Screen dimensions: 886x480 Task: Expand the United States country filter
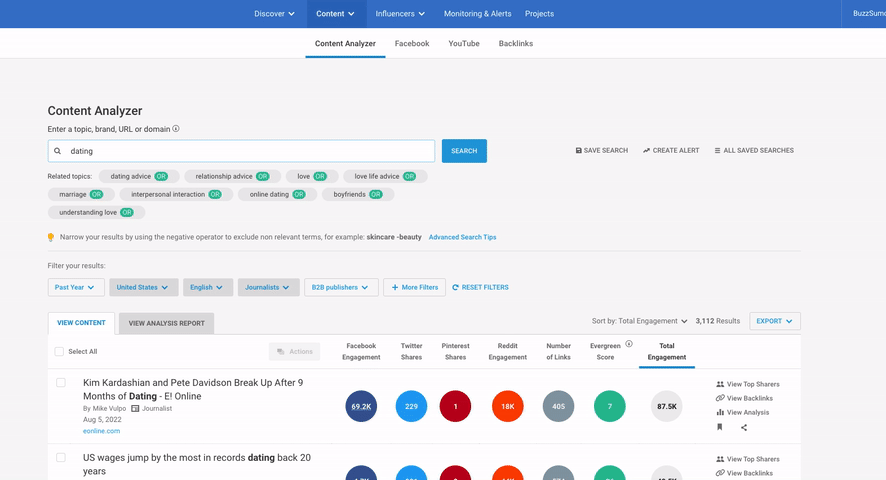point(144,287)
